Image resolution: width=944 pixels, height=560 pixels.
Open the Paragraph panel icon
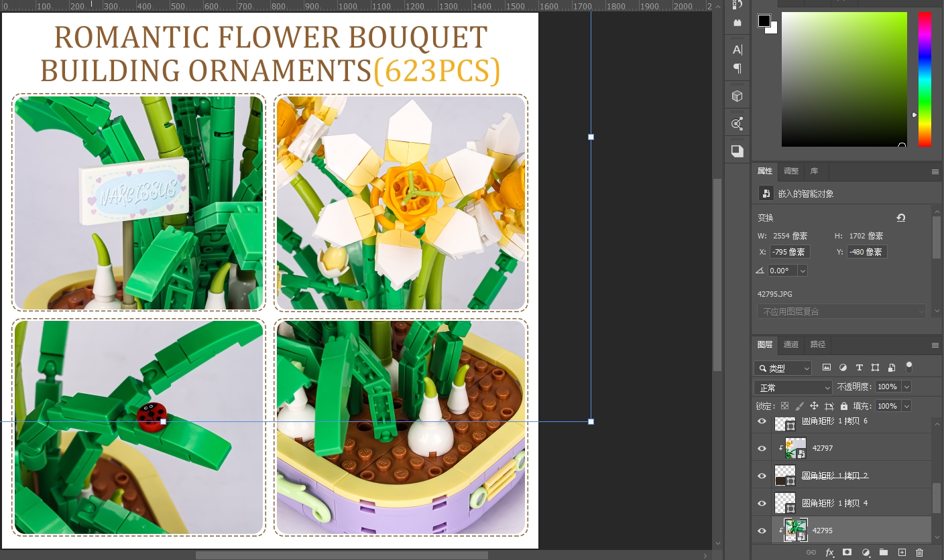(737, 68)
